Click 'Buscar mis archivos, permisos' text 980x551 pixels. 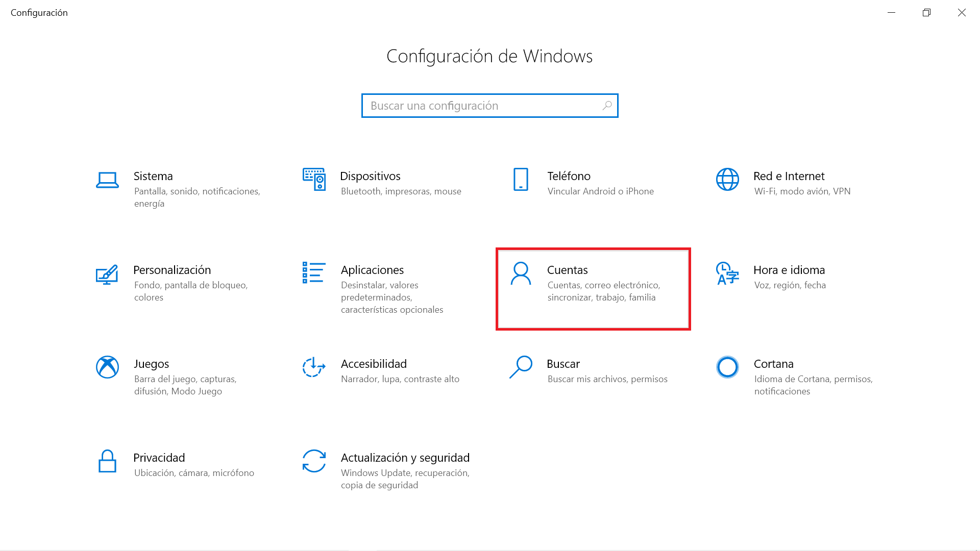tap(607, 379)
